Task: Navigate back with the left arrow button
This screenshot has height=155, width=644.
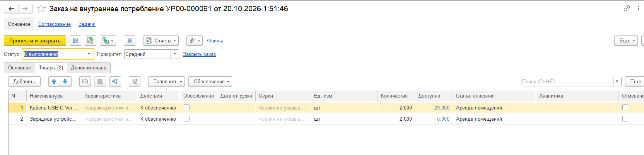Action: click(x=11, y=8)
